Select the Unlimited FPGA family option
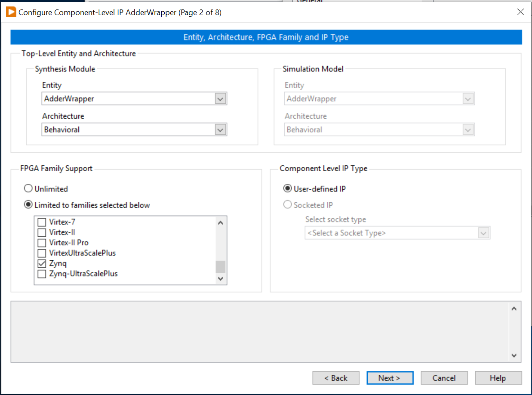Image resolution: width=532 pixels, height=395 pixels. (28, 188)
